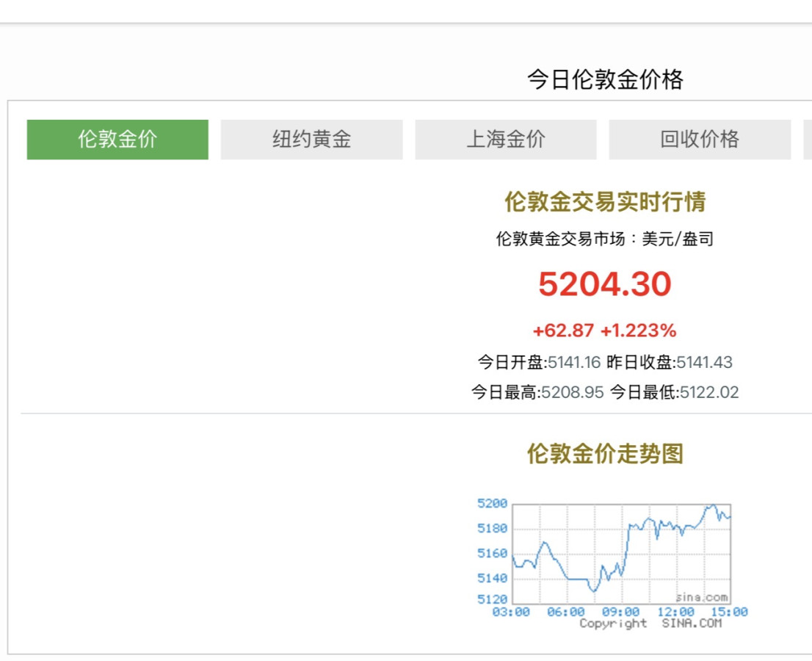Click the 今日伦敦金价格 page title
The height and width of the screenshot is (661, 812).
606,80
